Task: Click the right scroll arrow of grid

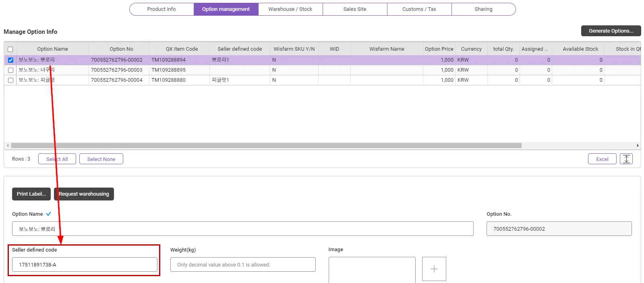Action: tap(637, 146)
